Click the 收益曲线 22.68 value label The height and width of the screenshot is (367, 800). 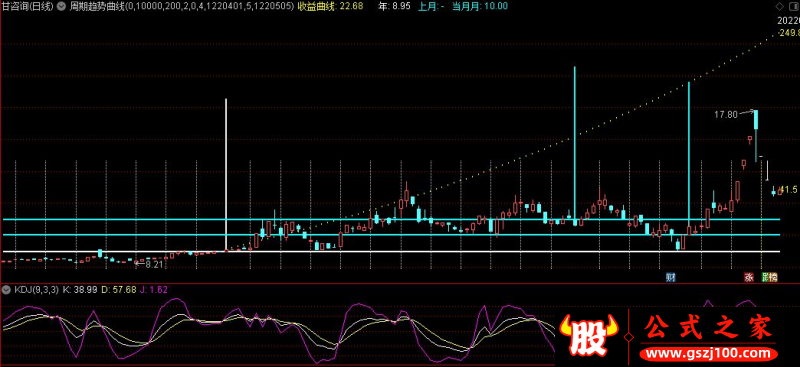pos(330,6)
